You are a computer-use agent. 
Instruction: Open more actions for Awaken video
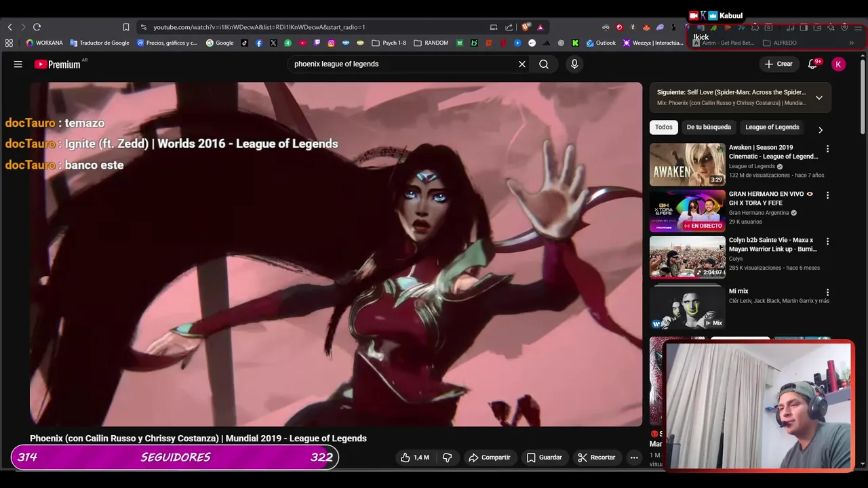827,148
